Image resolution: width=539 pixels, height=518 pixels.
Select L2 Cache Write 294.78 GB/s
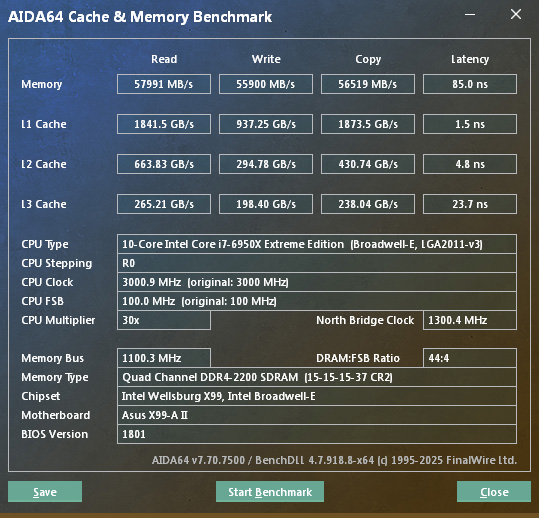point(266,164)
